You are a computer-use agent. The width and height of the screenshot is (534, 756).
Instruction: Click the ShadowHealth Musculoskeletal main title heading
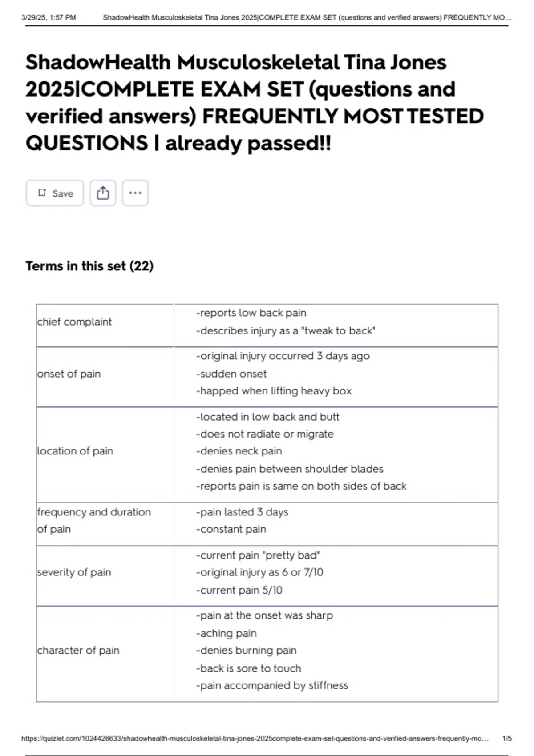[255, 102]
